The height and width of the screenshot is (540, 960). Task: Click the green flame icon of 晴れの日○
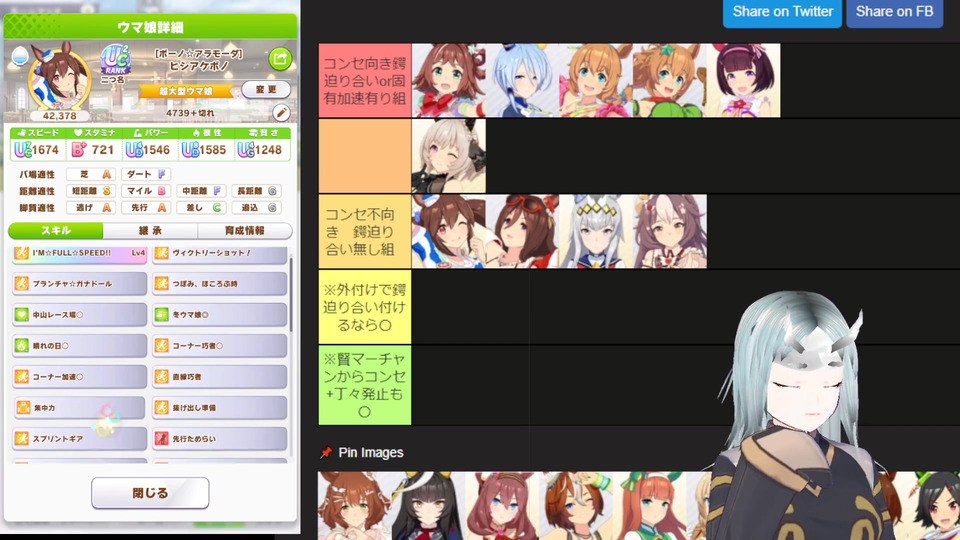click(22, 346)
